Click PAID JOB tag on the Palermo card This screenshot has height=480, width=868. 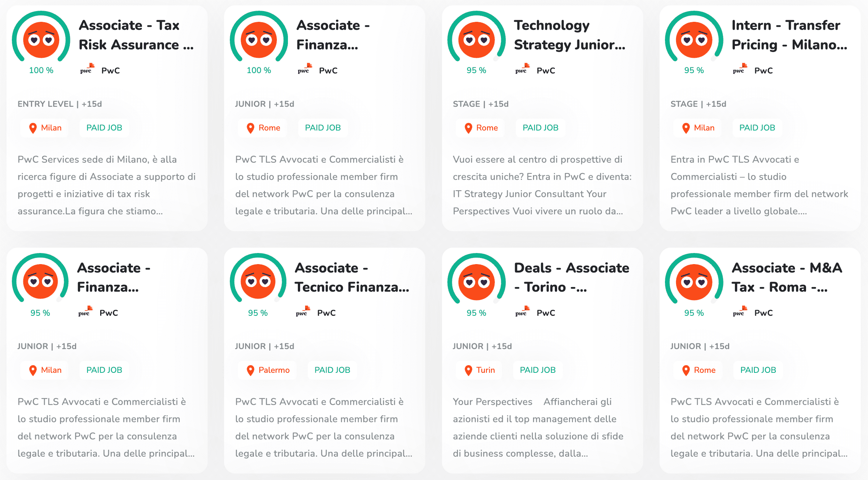332,370
